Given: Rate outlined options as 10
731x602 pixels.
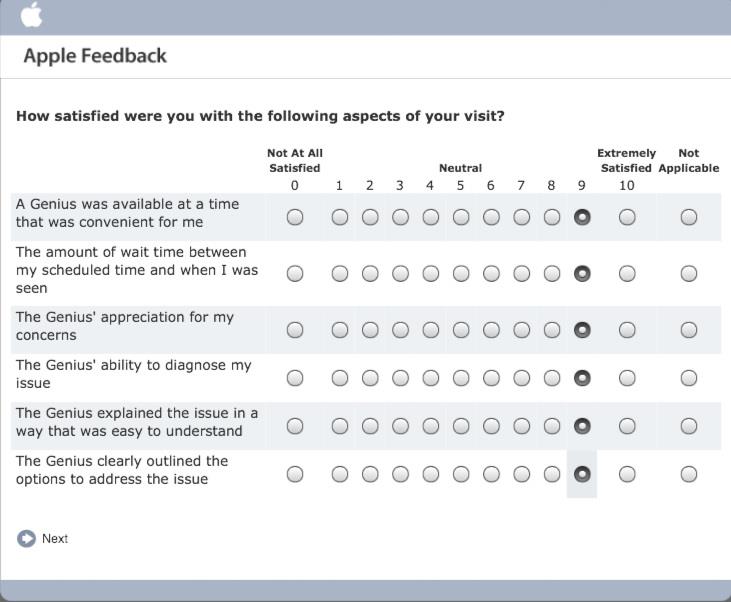Looking at the screenshot, I should click(x=627, y=474).
